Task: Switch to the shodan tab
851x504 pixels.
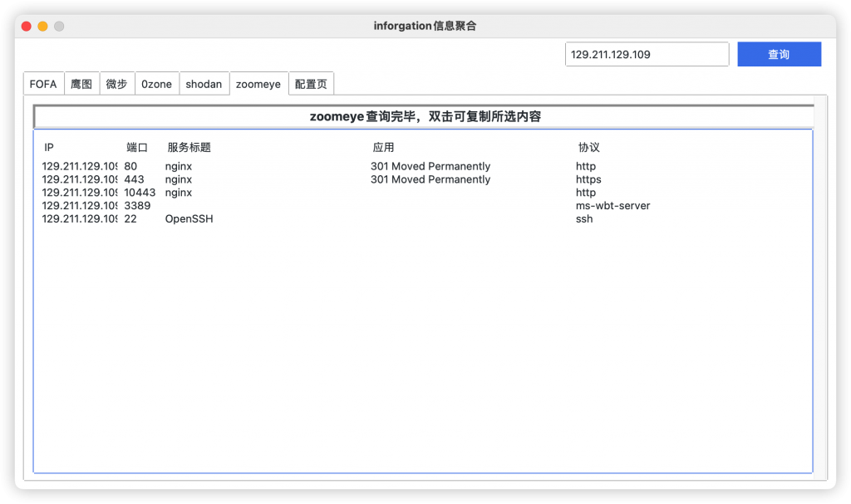Action: [204, 83]
